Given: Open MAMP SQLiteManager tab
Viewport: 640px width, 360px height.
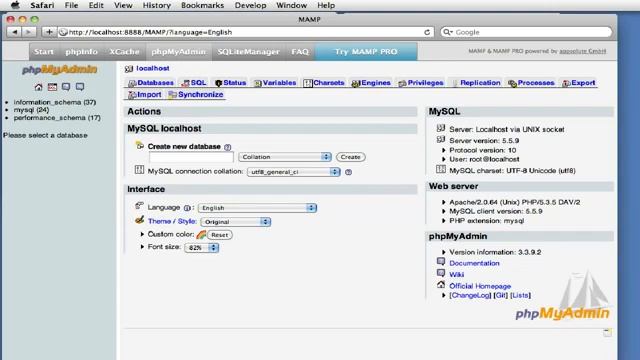Looking at the screenshot, I should click(x=248, y=52).
